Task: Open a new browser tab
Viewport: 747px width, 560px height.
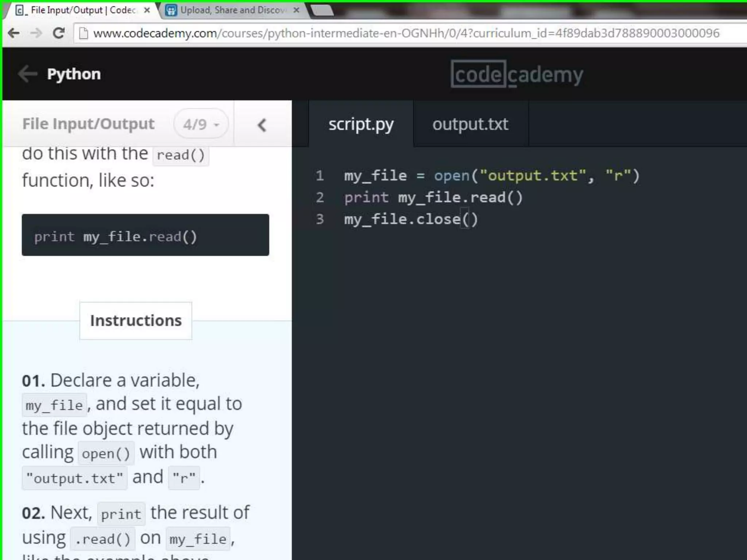Action: (x=322, y=11)
